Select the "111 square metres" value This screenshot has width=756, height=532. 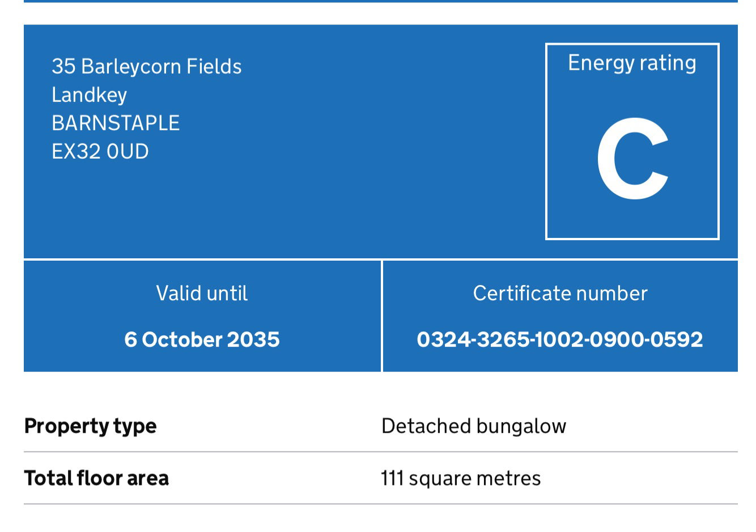(461, 478)
